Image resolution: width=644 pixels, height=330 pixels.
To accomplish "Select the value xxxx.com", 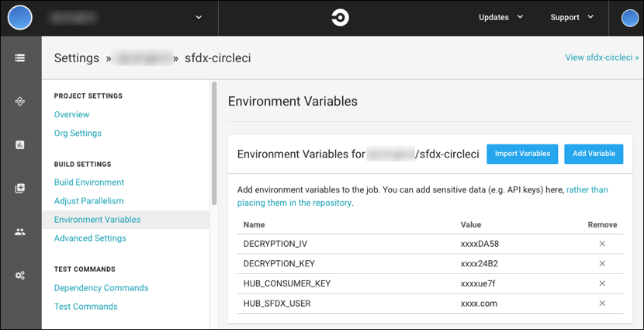I will click(479, 304).
